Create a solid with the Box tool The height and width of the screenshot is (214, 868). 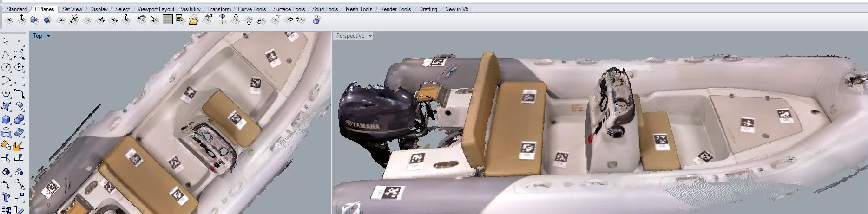(x=6, y=120)
